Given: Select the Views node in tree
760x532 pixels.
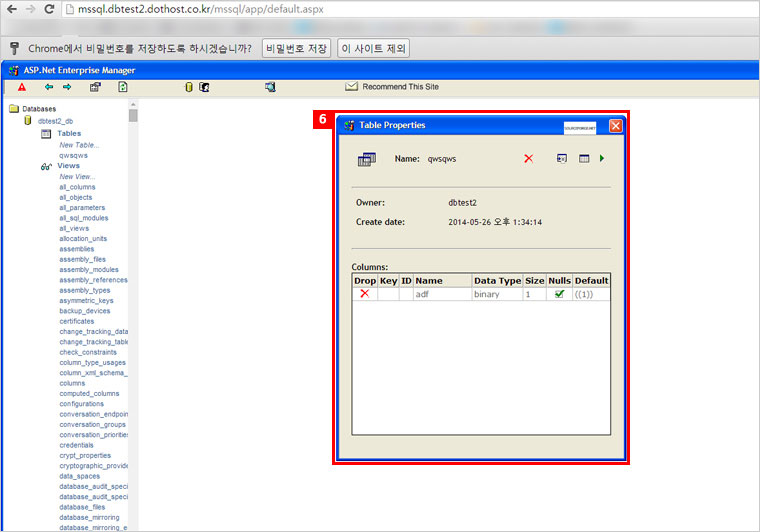Looking at the screenshot, I should tap(68, 166).
